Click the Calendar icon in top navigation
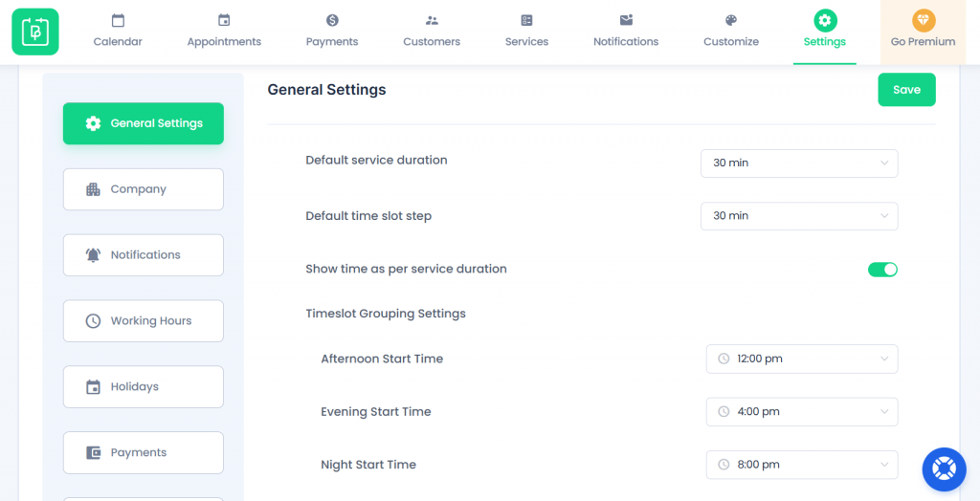Image resolution: width=980 pixels, height=501 pixels. click(118, 21)
